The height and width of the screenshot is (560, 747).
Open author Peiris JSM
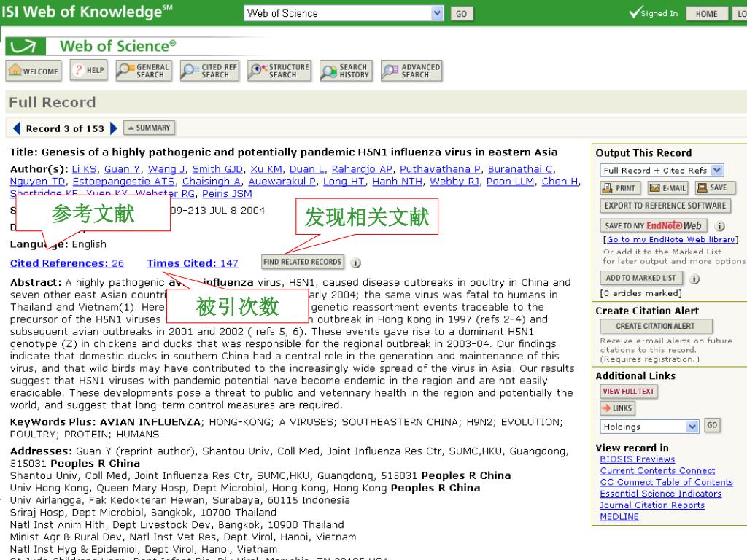(228, 194)
